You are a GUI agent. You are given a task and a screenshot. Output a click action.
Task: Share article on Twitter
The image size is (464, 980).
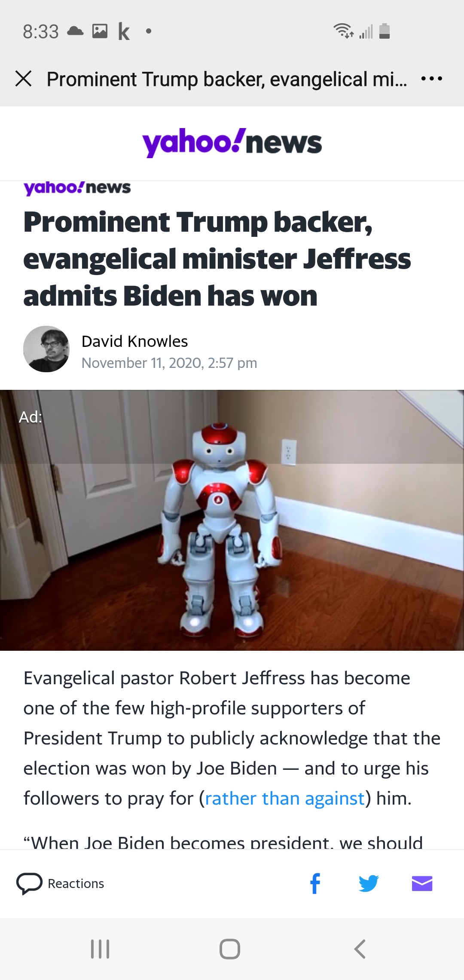369,884
